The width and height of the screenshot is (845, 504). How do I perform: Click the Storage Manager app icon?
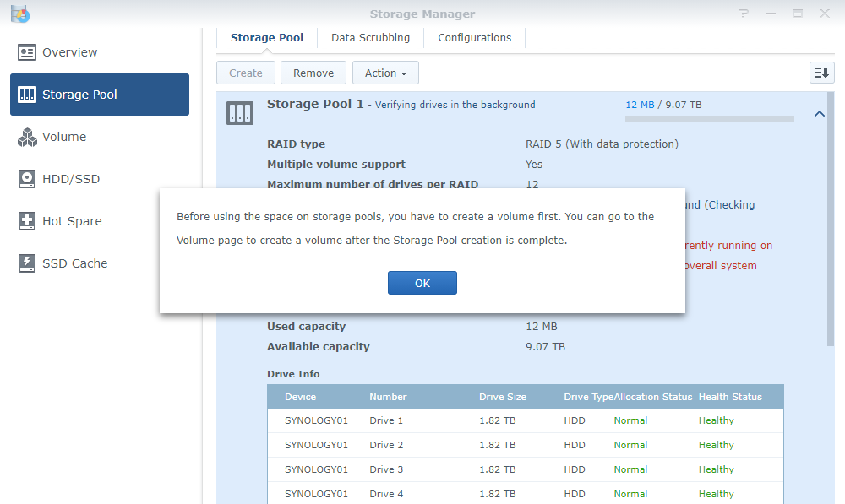pos(20,14)
